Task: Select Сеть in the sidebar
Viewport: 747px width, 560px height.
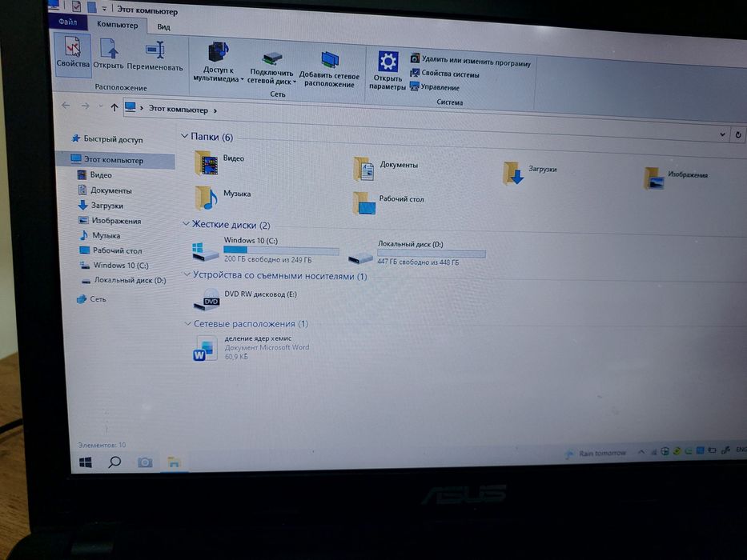Action: (91, 299)
